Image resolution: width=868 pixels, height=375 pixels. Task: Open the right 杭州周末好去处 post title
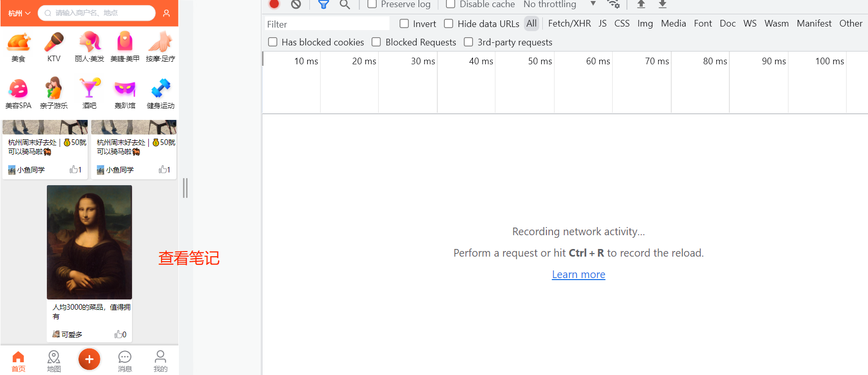pos(136,147)
